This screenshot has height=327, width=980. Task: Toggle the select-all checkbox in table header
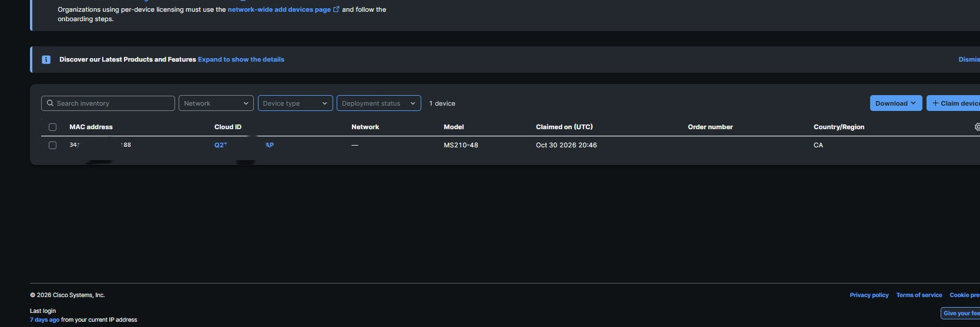(x=52, y=127)
